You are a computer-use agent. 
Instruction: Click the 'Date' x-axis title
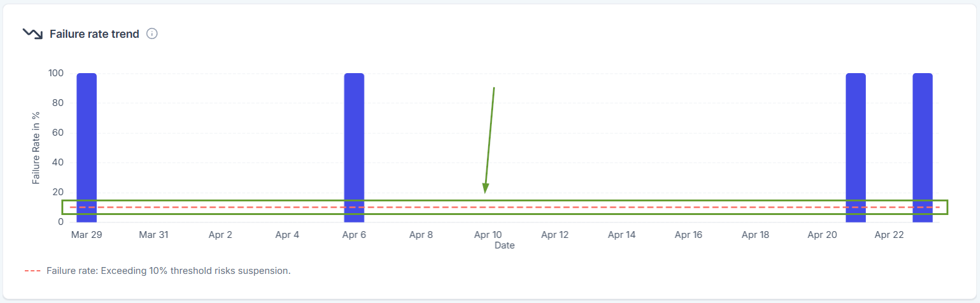pos(504,245)
